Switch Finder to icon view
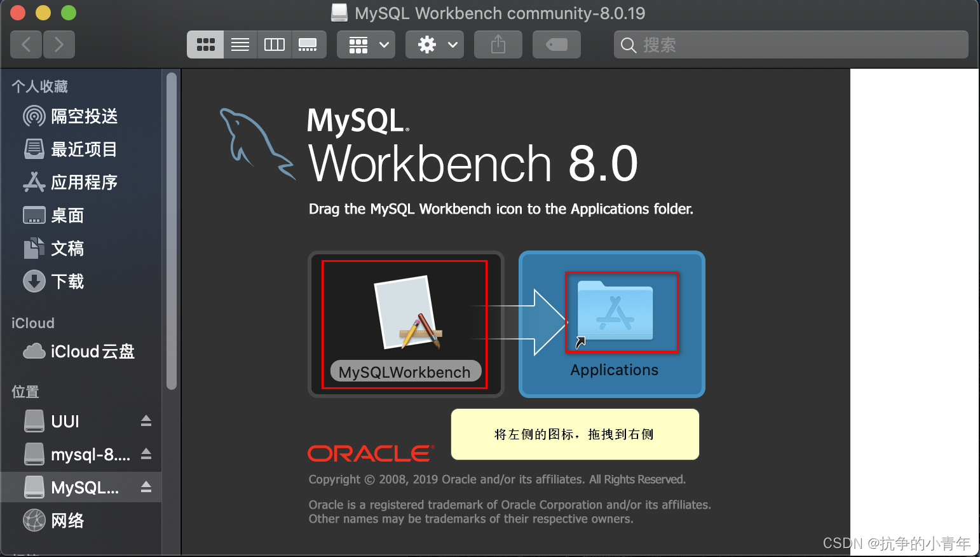Image resolution: width=980 pixels, height=557 pixels. pos(205,45)
